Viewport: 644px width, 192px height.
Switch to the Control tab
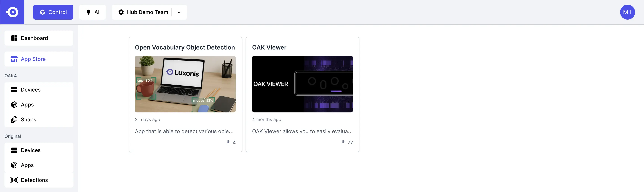pos(53,12)
